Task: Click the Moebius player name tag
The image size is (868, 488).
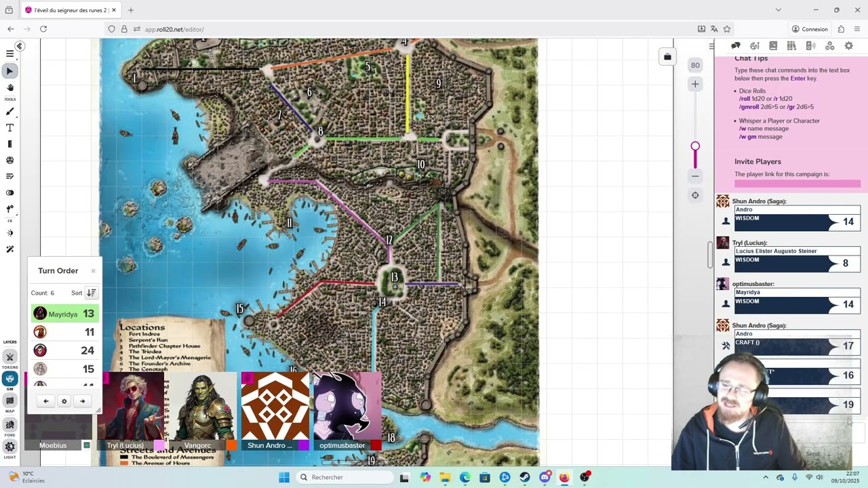Action: point(53,445)
